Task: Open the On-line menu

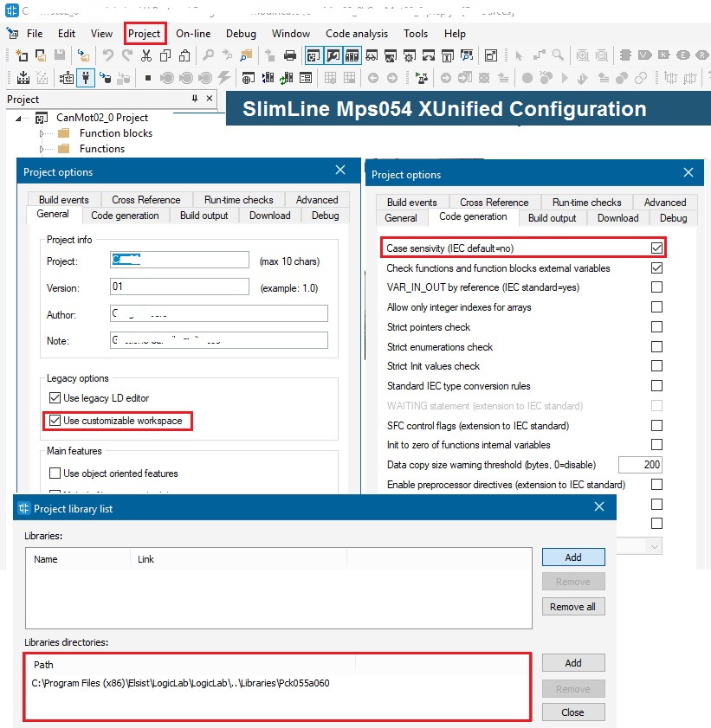Action: pyautogui.click(x=193, y=34)
